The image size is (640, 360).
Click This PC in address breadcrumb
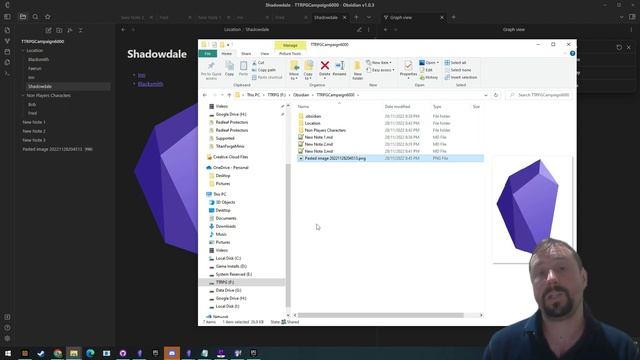click(253, 95)
